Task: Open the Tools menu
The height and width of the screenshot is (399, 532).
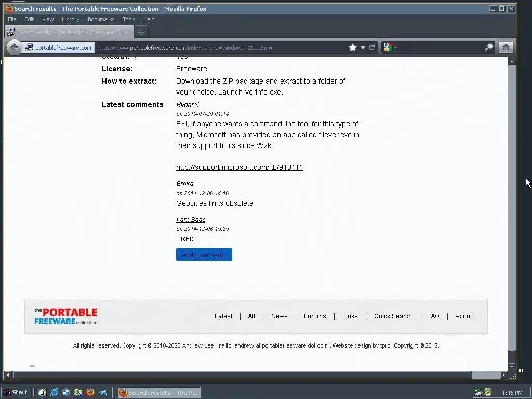Action: coord(129,19)
